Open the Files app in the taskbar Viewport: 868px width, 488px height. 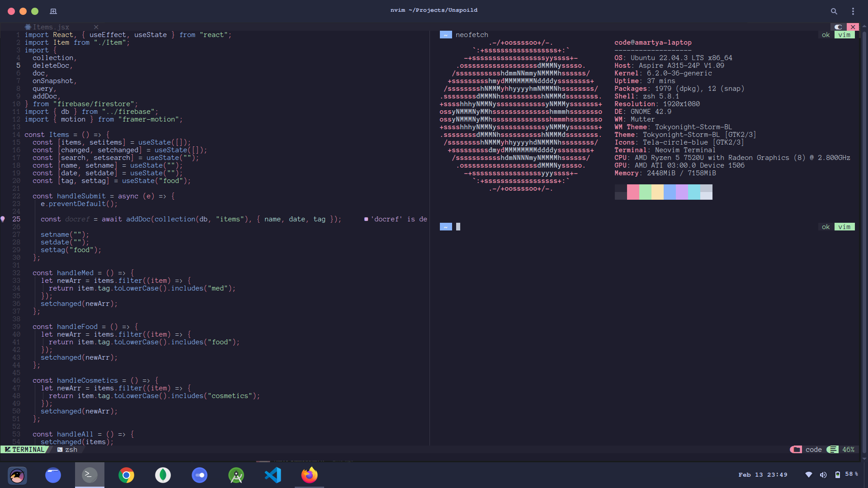pyautogui.click(x=53, y=475)
